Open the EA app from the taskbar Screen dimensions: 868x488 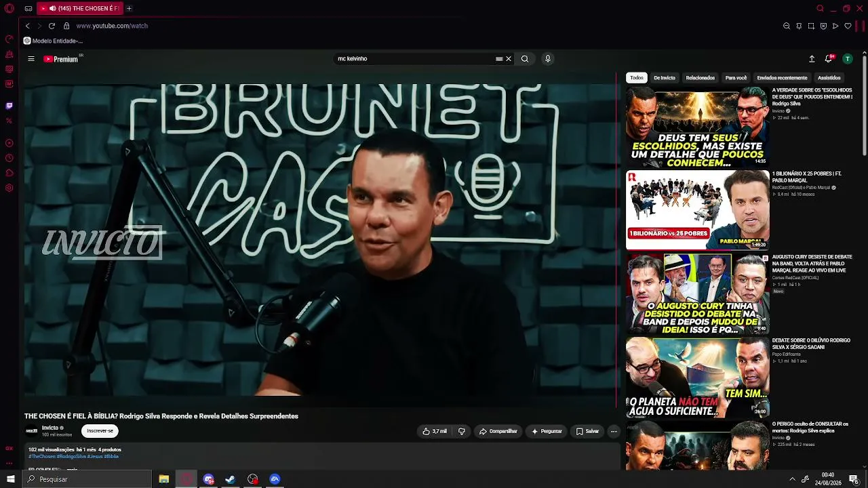(x=275, y=479)
